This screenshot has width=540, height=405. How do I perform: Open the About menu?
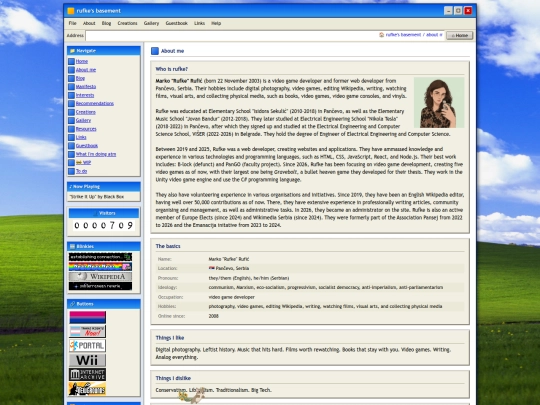click(x=89, y=23)
